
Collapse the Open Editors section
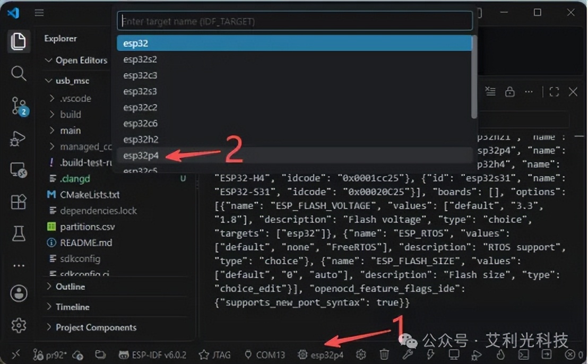click(76, 60)
